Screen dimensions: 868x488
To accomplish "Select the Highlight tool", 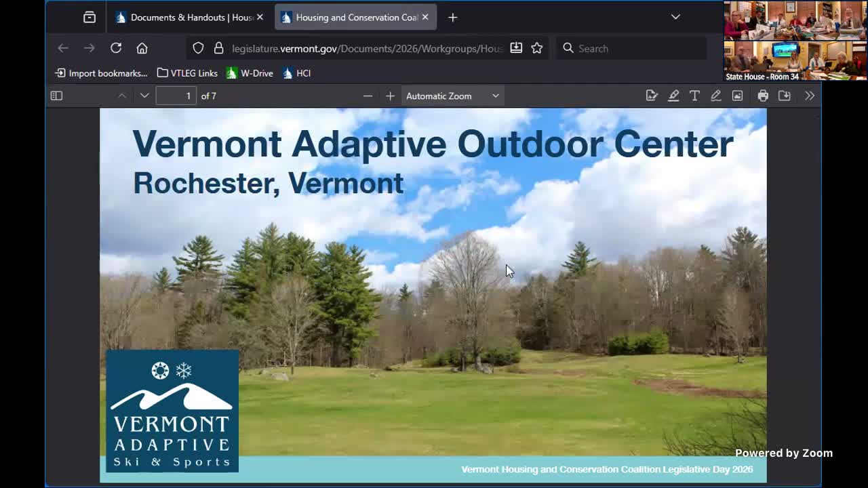I will tap(673, 95).
